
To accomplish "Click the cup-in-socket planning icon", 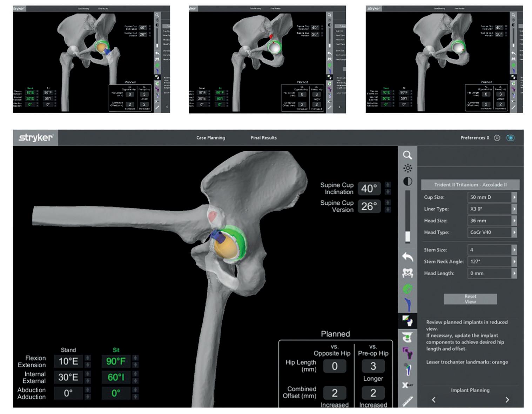I will pyautogui.click(x=408, y=337).
